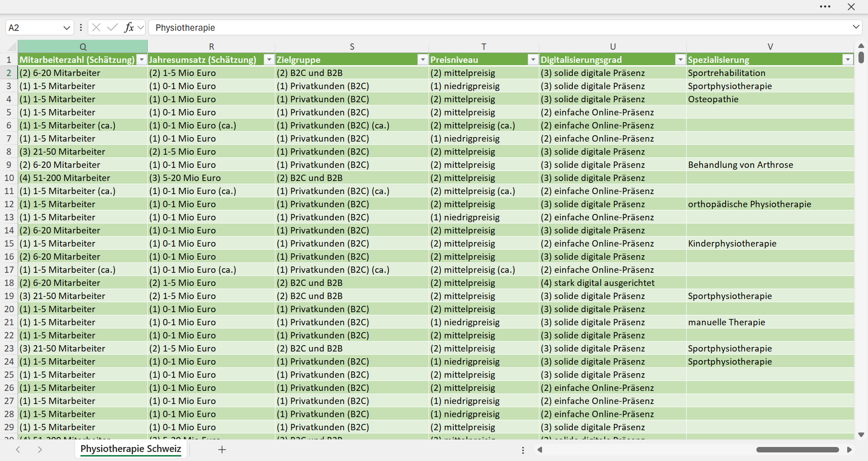Select Preisniveau header cell
Viewport: 868px width, 461px height.
(x=484, y=60)
